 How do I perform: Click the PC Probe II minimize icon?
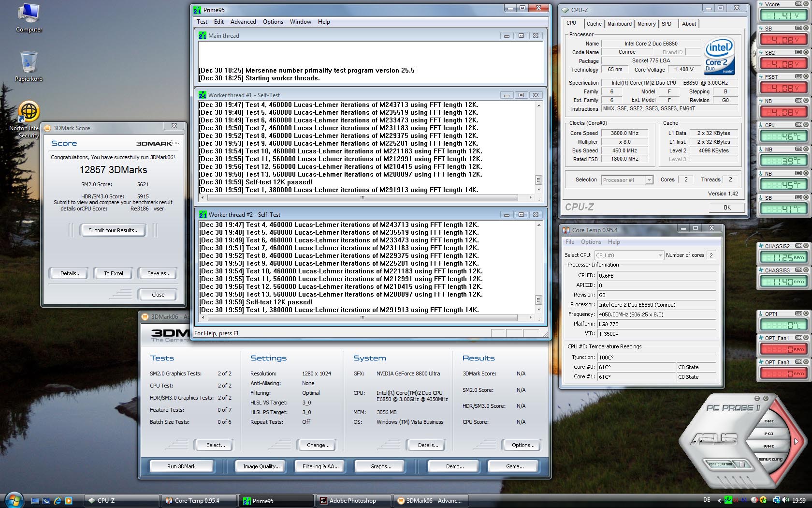757,398
